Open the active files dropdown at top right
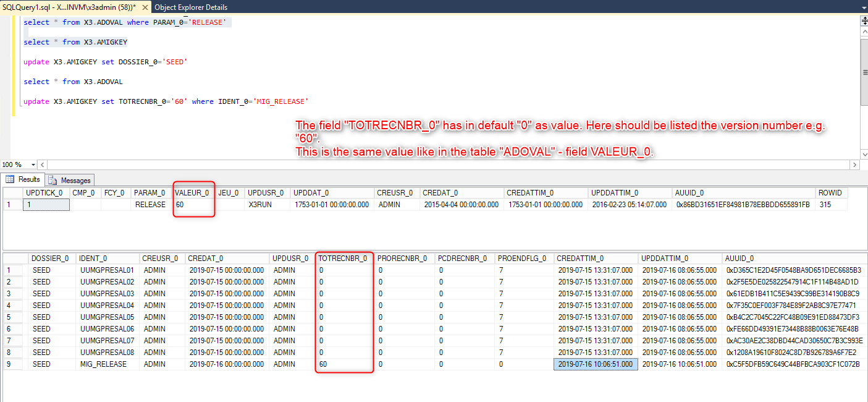 pyautogui.click(x=864, y=7)
